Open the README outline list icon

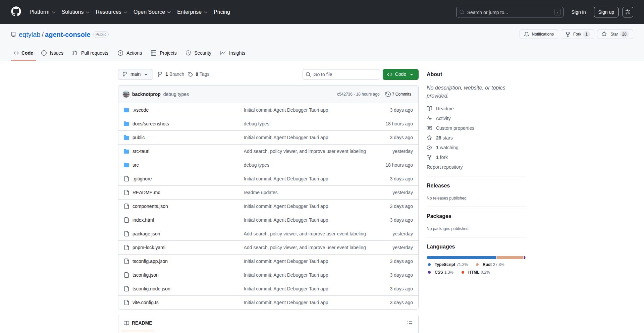pos(410,323)
